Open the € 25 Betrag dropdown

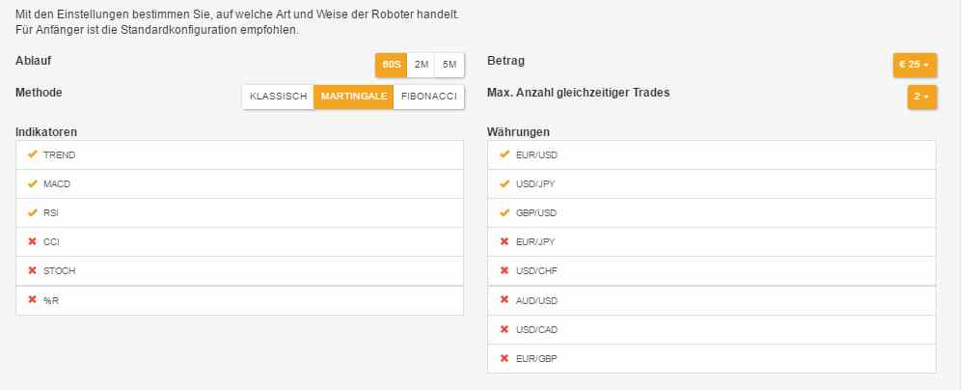click(914, 65)
